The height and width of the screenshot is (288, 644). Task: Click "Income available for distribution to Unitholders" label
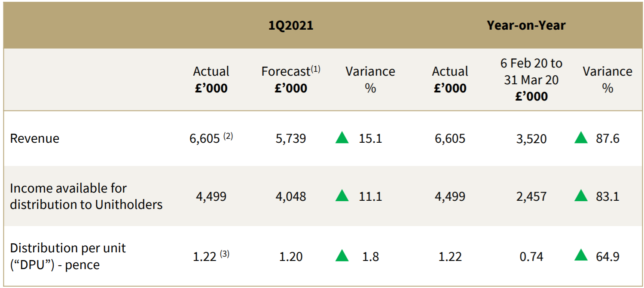[x=86, y=196]
